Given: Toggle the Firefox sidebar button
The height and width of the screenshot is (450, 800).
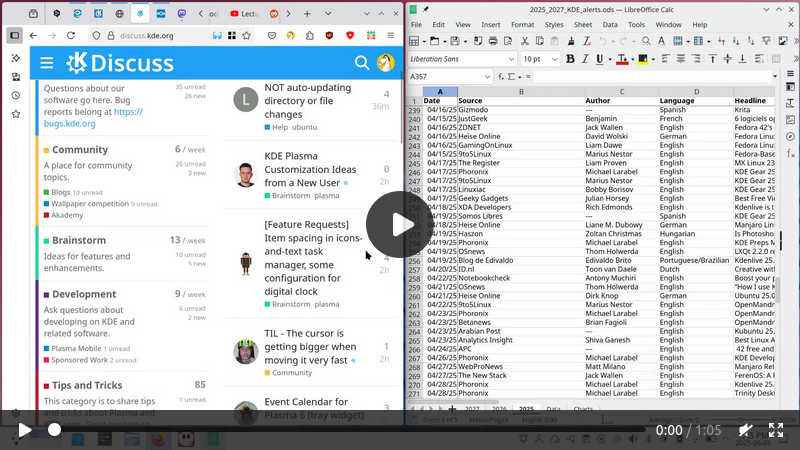Looking at the screenshot, I should pos(15,36).
